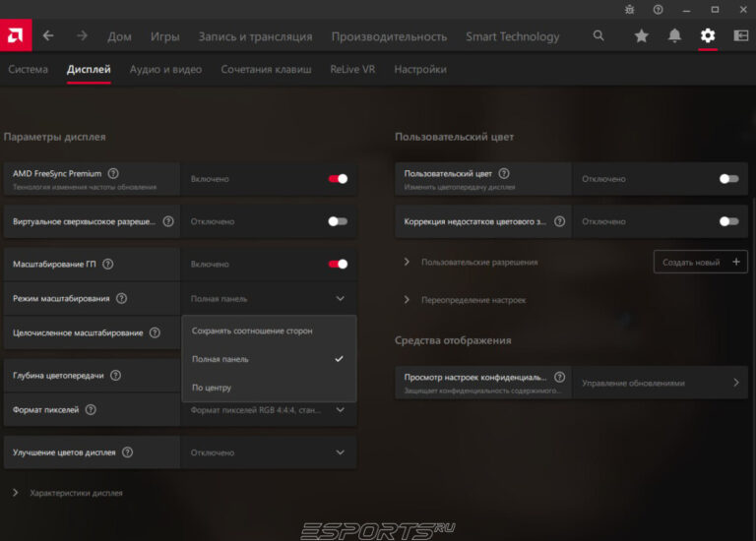
Task: Select Полная панель option in list
Action: (269, 359)
